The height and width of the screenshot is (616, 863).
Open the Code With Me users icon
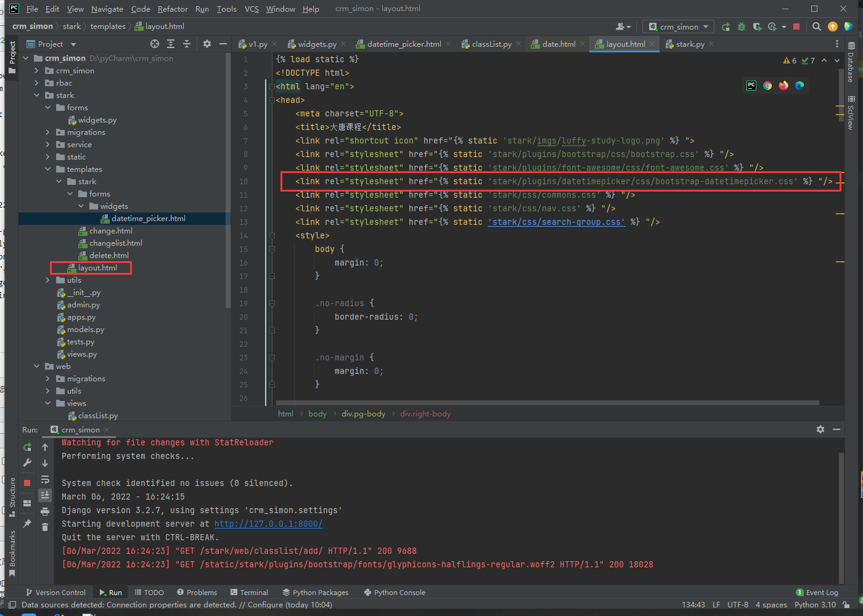pyautogui.click(x=623, y=26)
